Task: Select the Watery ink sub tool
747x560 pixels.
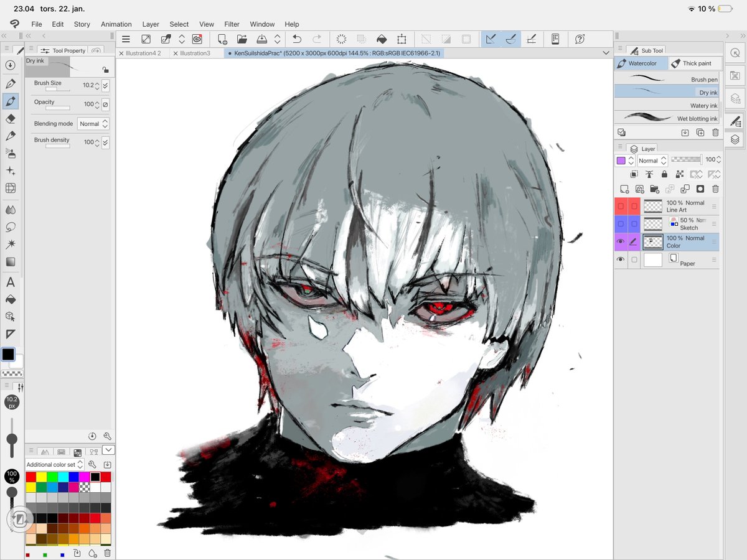Action: click(667, 105)
